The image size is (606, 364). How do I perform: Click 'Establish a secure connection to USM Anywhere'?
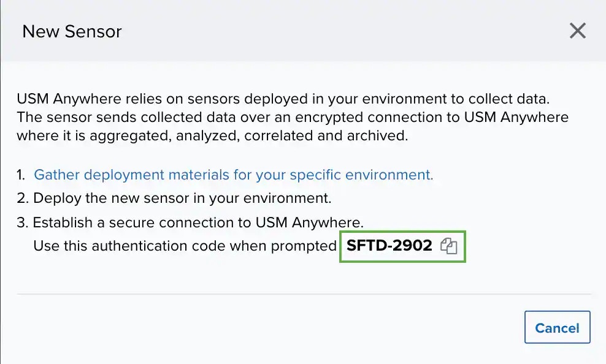click(199, 222)
